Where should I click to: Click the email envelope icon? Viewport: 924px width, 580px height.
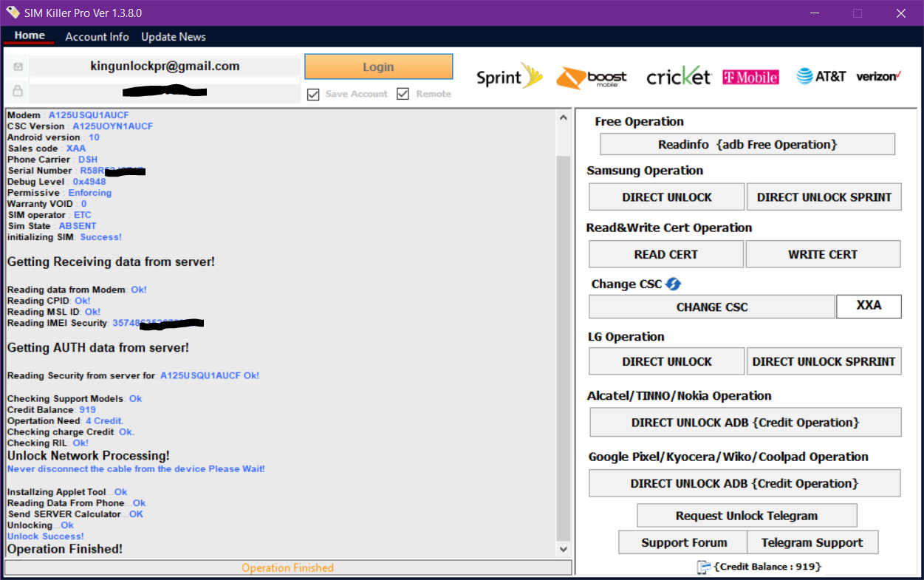point(18,66)
